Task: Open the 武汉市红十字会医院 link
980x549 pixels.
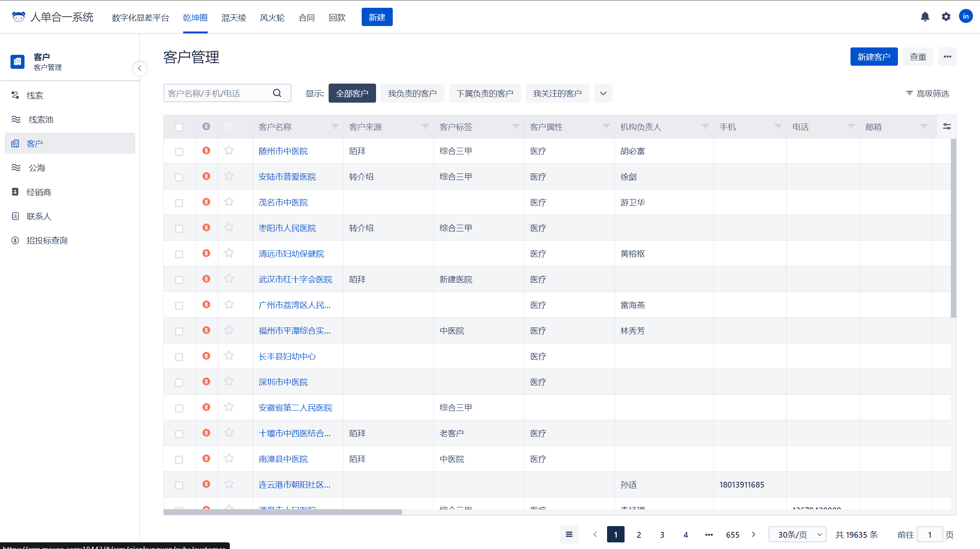Action: [295, 279]
